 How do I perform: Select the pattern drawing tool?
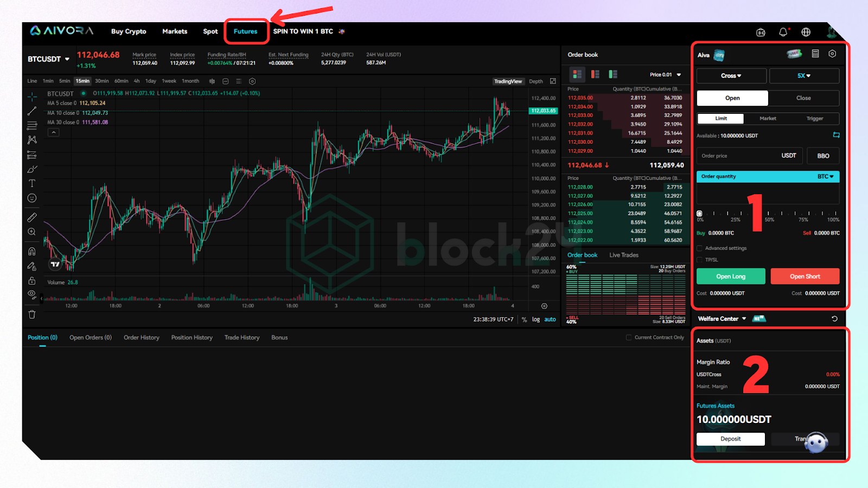pyautogui.click(x=32, y=140)
